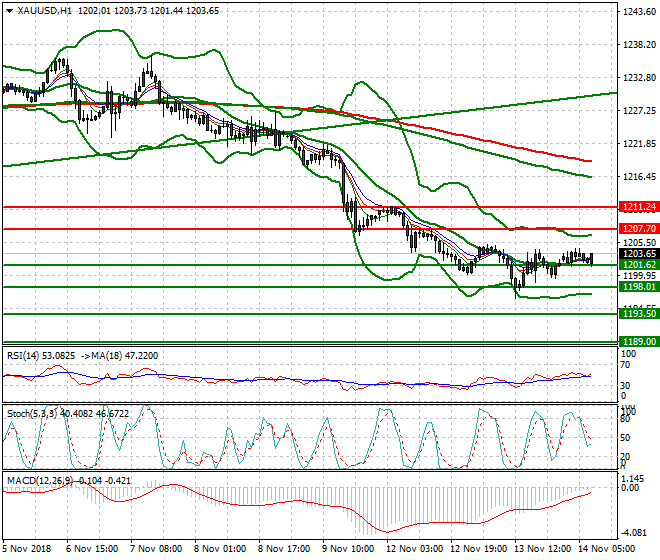Click the 1221.85 price scale value

pos(639,144)
